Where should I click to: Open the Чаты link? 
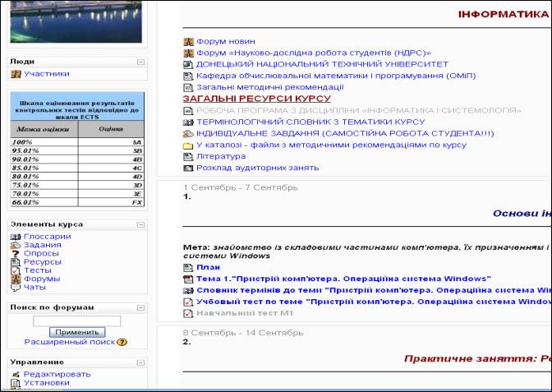(34, 288)
